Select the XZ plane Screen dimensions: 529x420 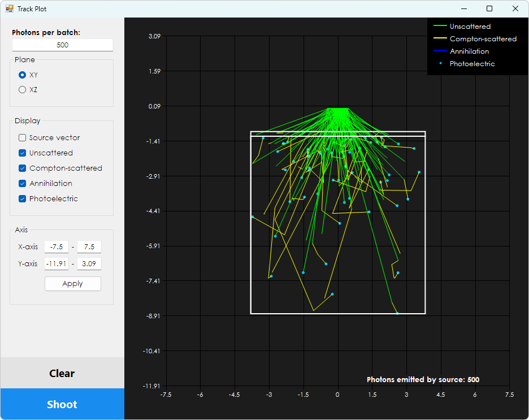pyautogui.click(x=21, y=89)
